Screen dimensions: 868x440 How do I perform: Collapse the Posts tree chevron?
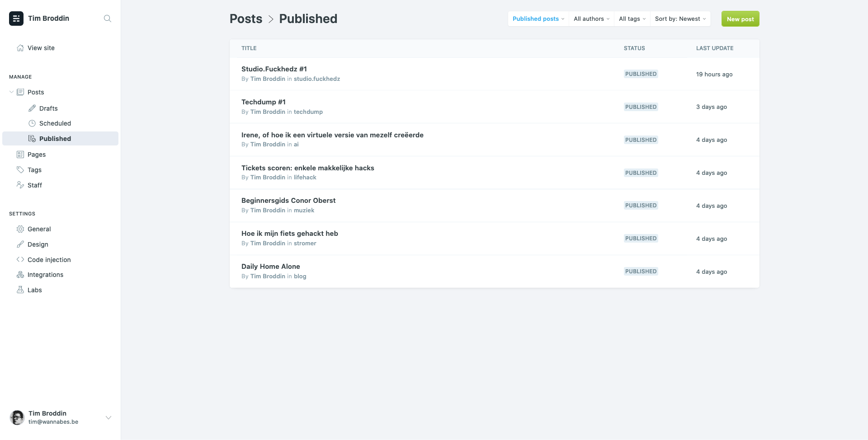(x=11, y=92)
